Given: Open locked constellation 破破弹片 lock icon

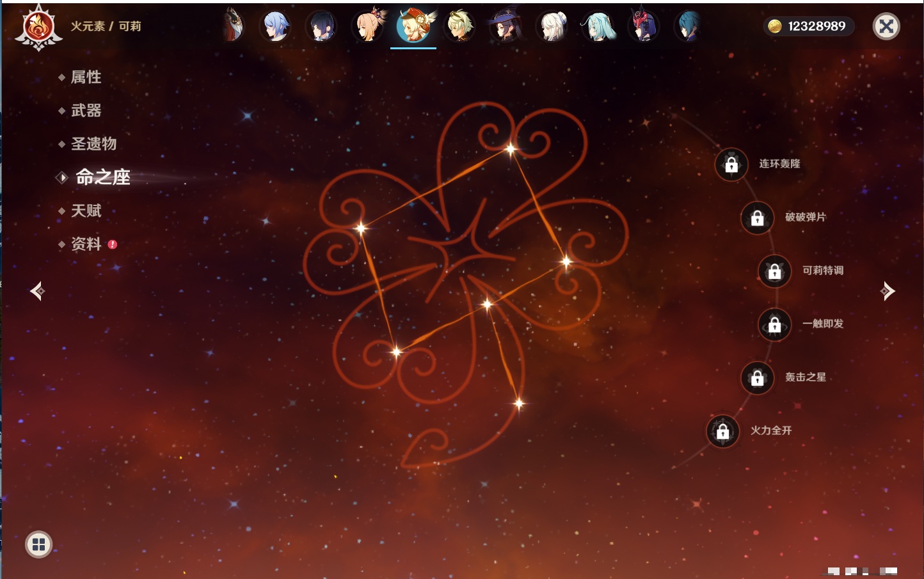Looking at the screenshot, I should (x=758, y=218).
